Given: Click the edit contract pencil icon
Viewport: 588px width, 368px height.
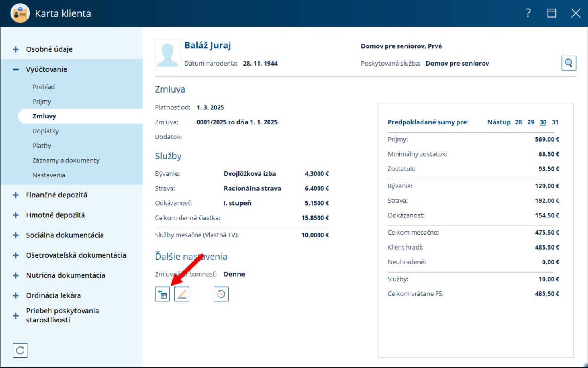Looking at the screenshot, I should (x=182, y=294).
